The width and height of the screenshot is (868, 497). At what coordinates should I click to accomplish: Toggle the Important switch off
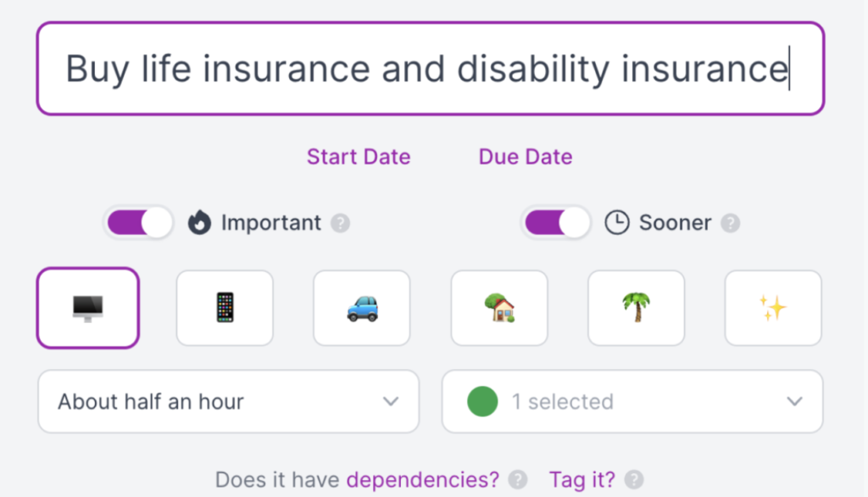point(138,223)
